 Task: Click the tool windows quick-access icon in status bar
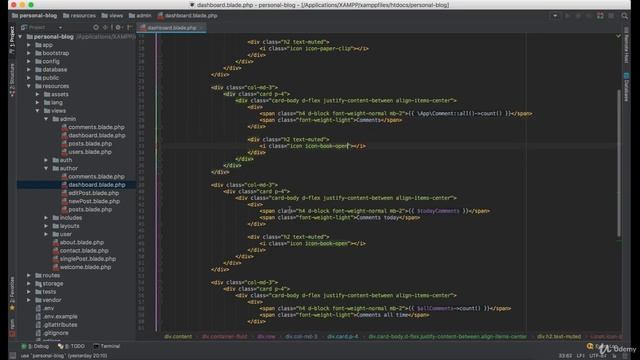pos(13,356)
